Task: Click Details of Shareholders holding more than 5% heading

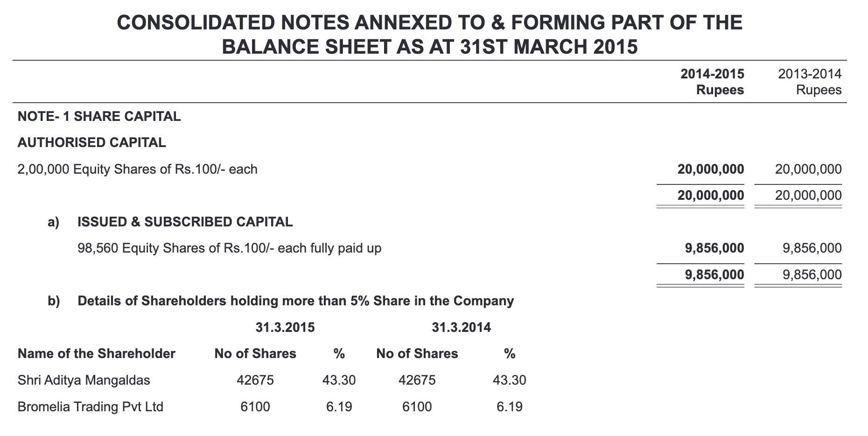Action: pos(295,301)
